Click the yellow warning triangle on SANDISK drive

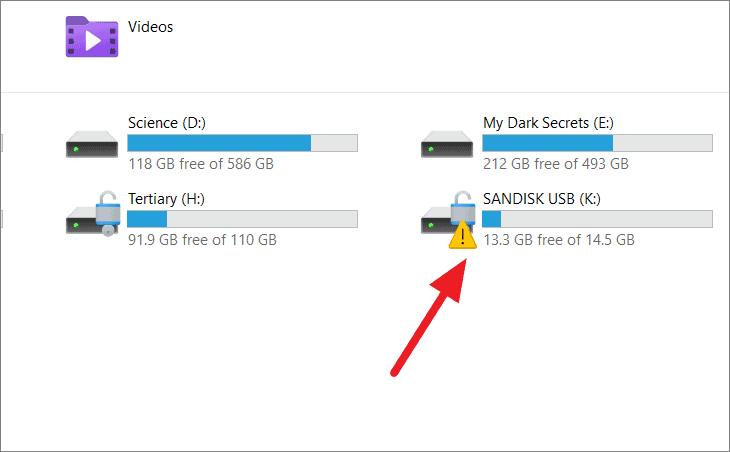pyautogui.click(x=462, y=236)
